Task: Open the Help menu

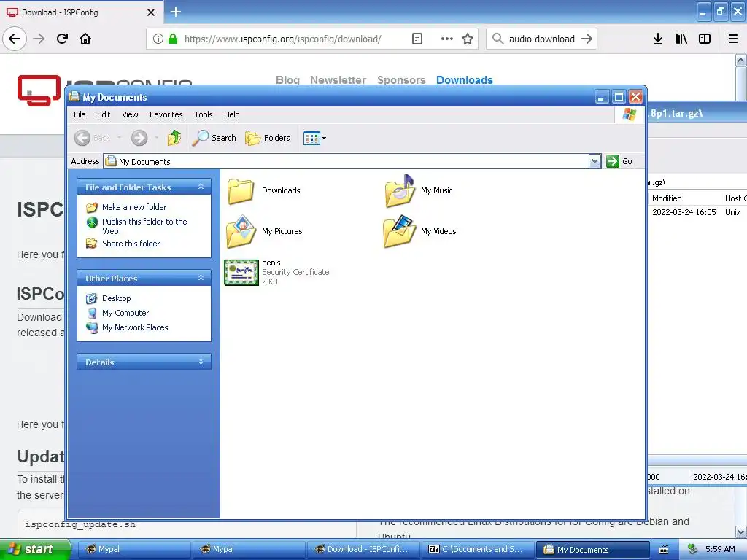Action: (231, 114)
